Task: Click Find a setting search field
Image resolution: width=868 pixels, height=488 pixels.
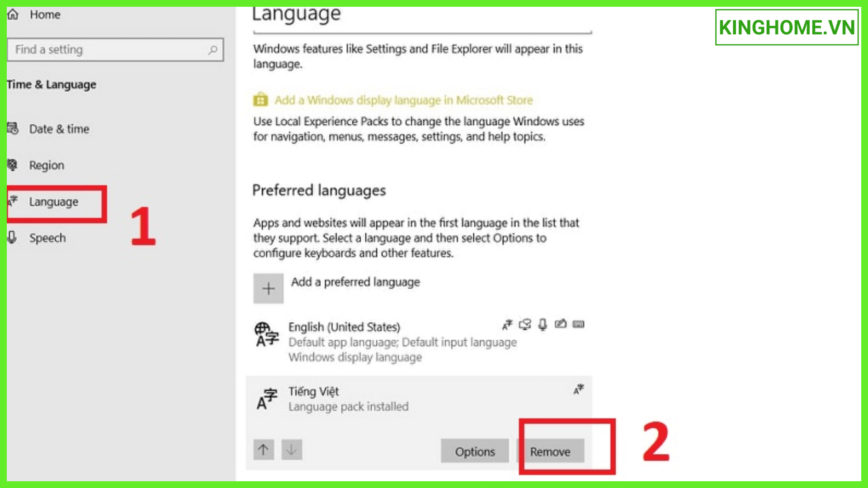Action: click(115, 49)
